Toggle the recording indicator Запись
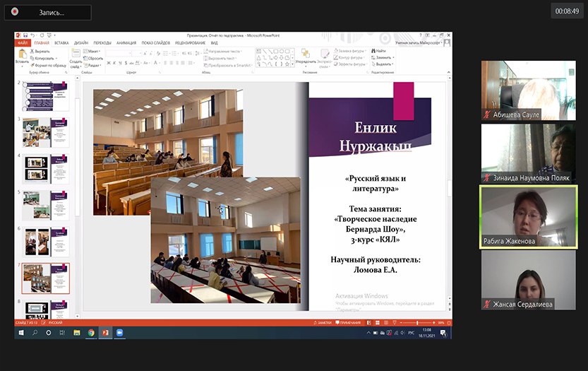 (46, 13)
